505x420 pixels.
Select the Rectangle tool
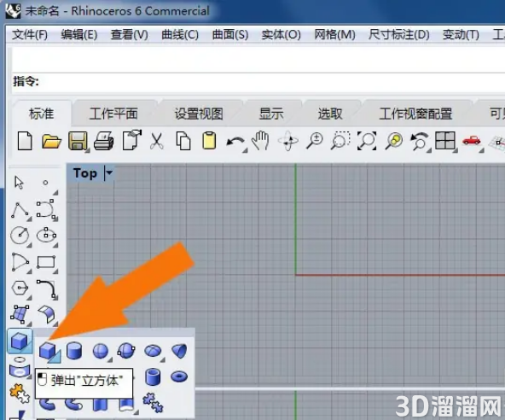[46, 262]
